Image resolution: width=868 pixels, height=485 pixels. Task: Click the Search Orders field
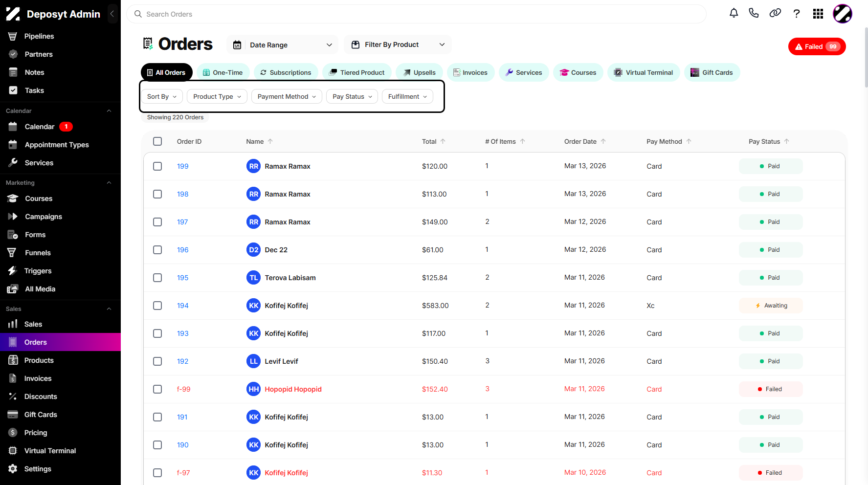pos(416,14)
